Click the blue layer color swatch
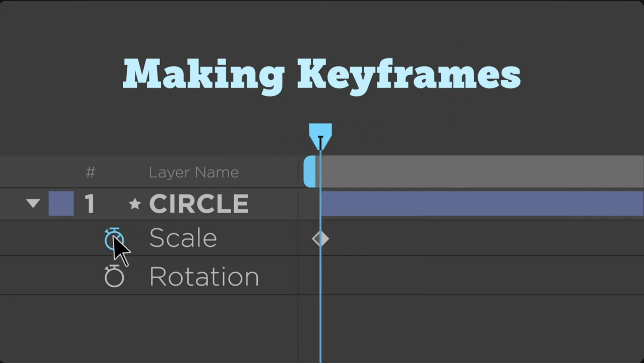This screenshot has height=363, width=644. (x=61, y=203)
